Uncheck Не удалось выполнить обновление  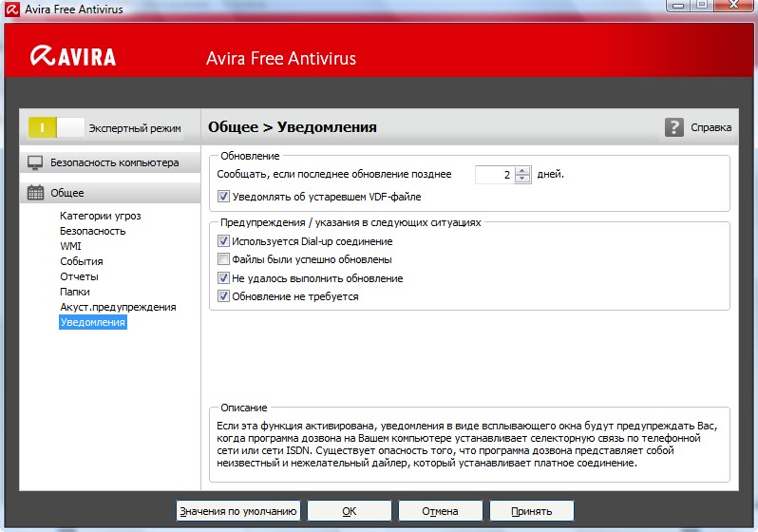coord(223,278)
